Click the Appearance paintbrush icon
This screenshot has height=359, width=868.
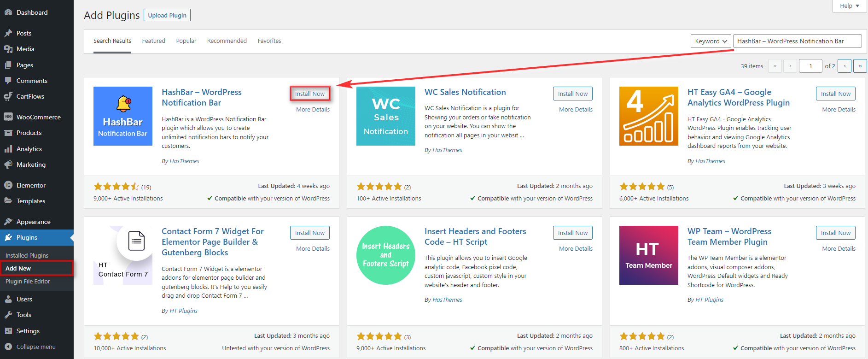click(x=8, y=222)
